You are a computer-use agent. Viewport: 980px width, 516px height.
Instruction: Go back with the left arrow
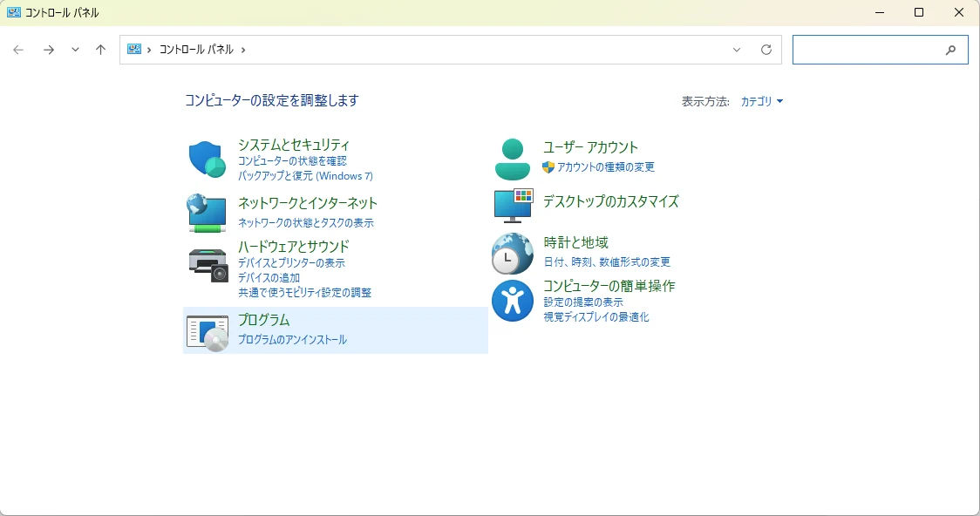pyautogui.click(x=18, y=50)
